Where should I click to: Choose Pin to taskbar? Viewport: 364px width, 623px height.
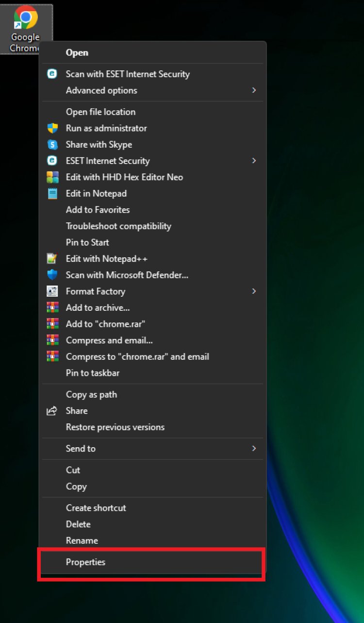[93, 373]
